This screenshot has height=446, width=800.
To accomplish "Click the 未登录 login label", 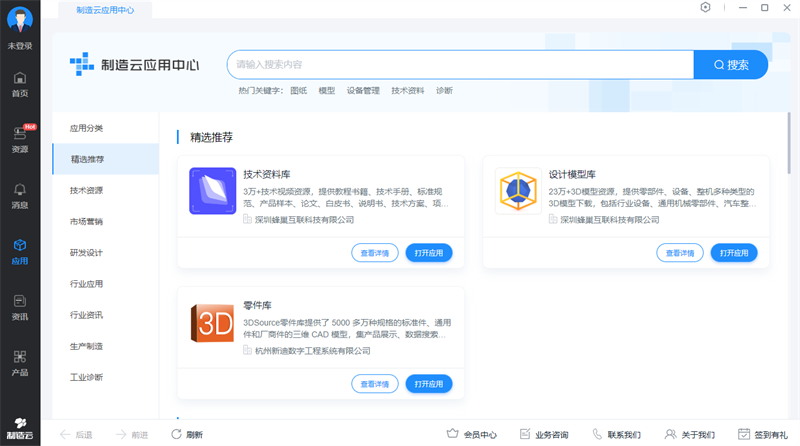I will click(20, 46).
